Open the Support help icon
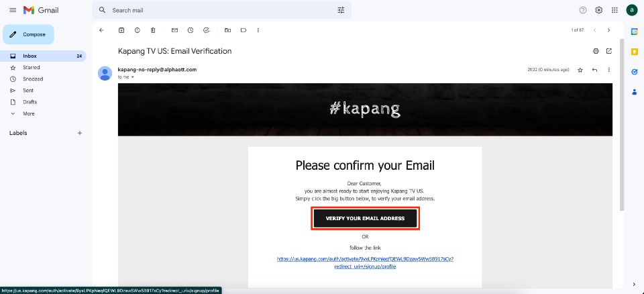Viewport: 644px width, 294px height. (583, 10)
